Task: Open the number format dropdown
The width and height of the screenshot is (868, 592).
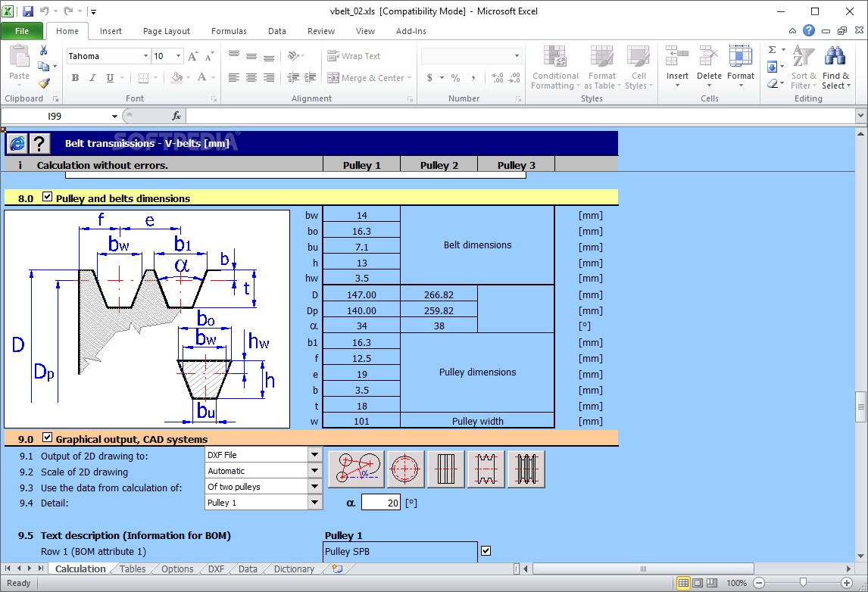Action: pyautogui.click(x=517, y=56)
